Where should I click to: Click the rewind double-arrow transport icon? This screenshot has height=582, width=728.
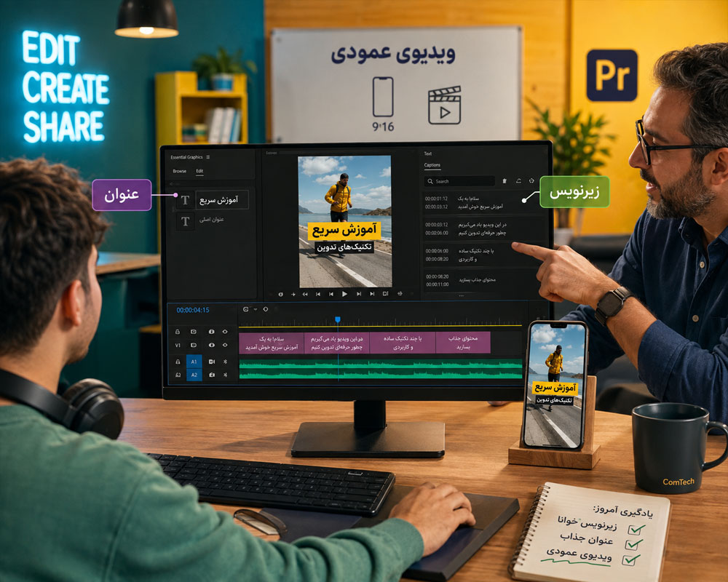point(305,294)
